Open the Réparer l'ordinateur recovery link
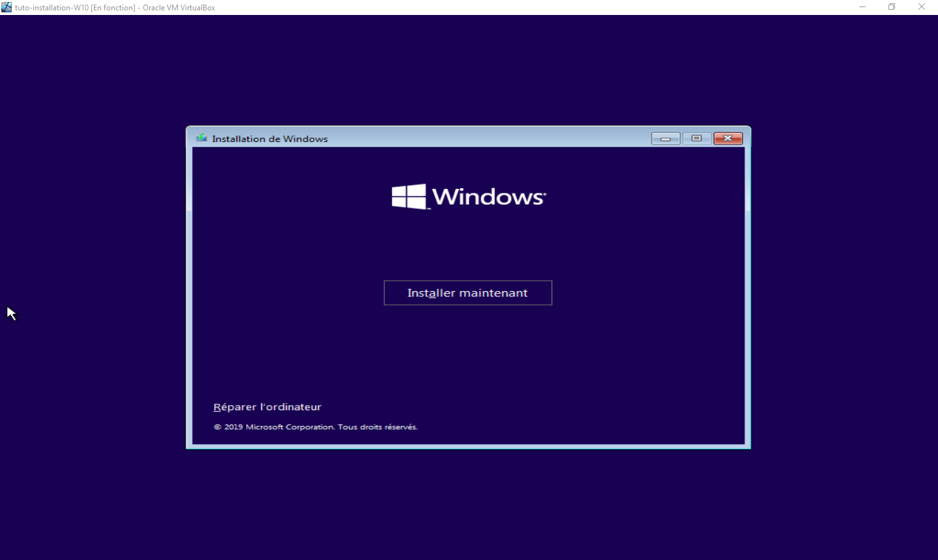The width and height of the screenshot is (938, 560). (267, 406)
